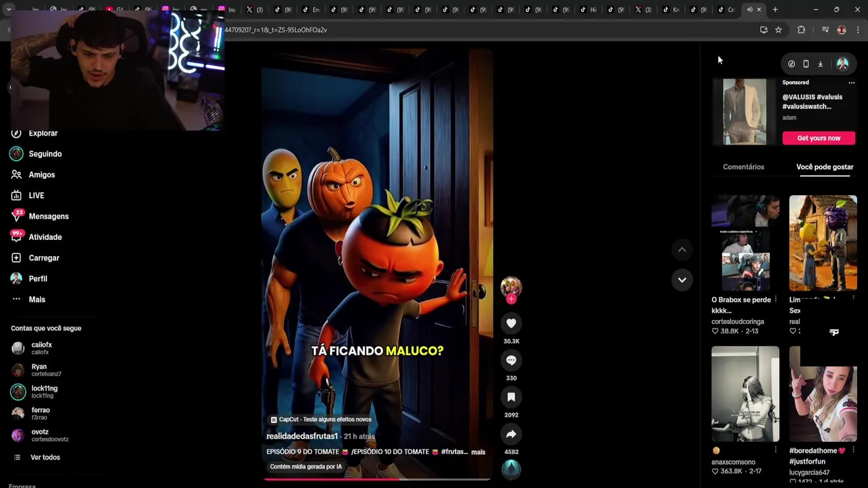
Task: Click CapCut Teste alguns efeitos novos
Action: click(321, 420)
